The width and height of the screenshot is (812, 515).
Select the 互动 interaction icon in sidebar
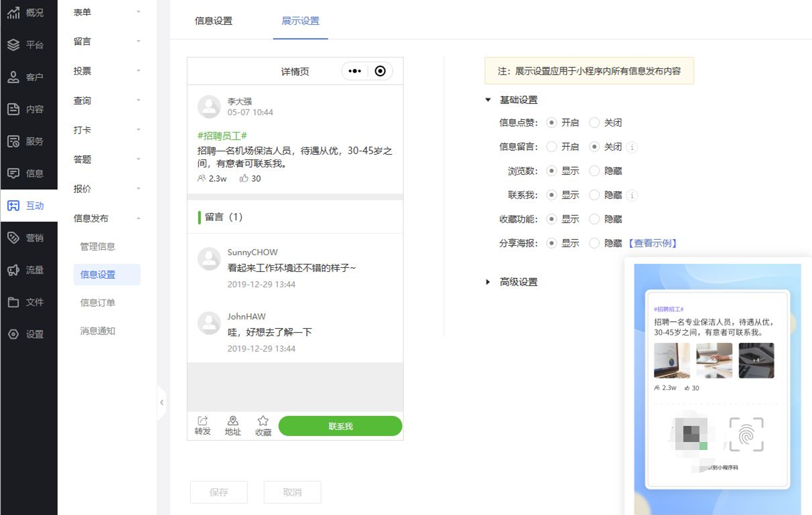coord(13,206)
